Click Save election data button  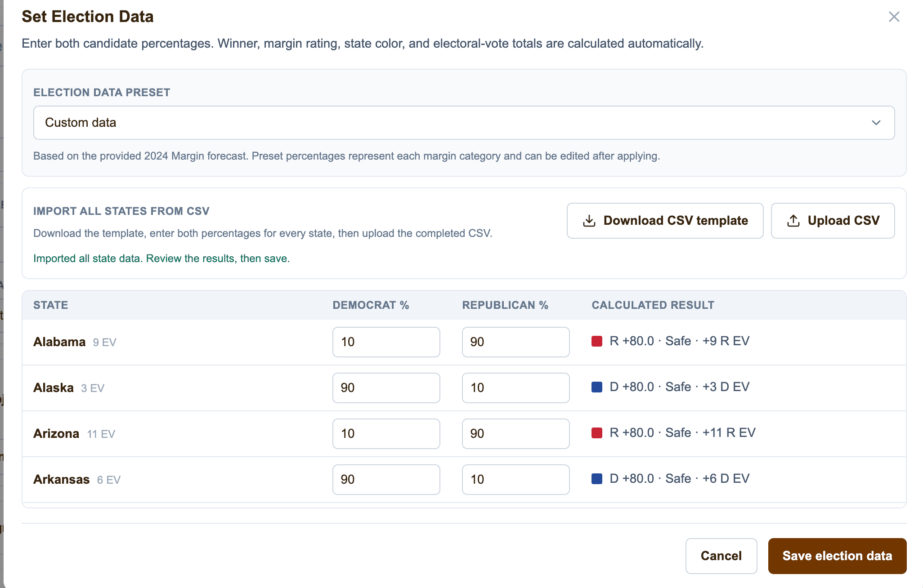pyautogui.click(x=837, y=556)
